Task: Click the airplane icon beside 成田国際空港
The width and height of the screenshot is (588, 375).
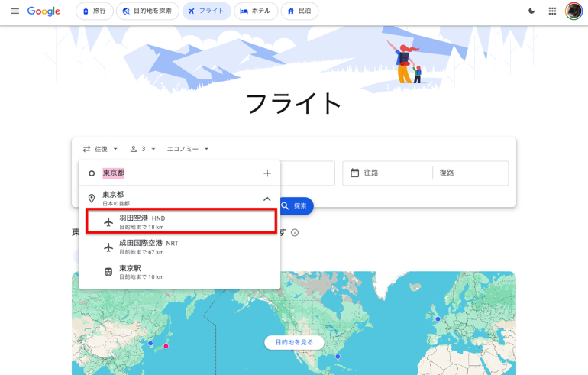Action: point(108,247)
